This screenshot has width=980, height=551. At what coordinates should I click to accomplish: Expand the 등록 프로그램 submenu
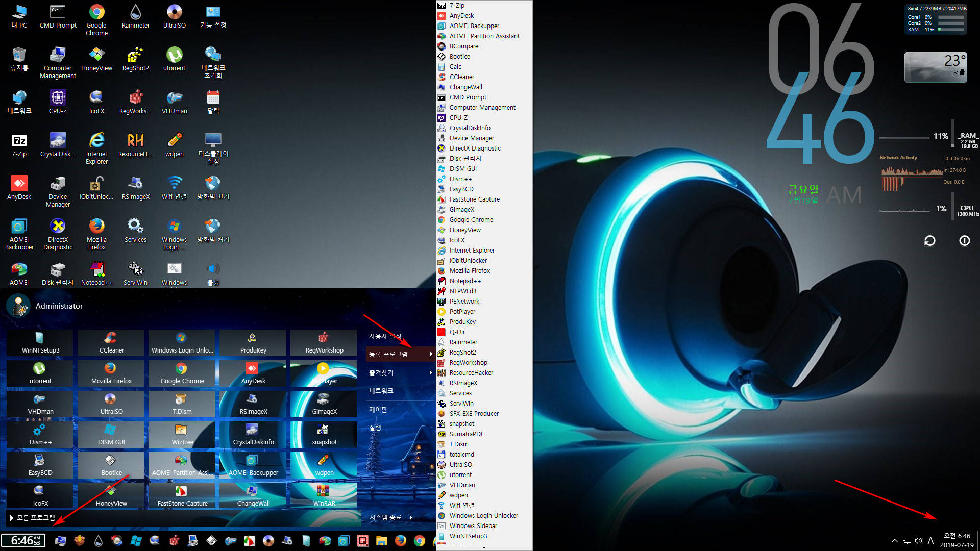(x=400, y=354)
